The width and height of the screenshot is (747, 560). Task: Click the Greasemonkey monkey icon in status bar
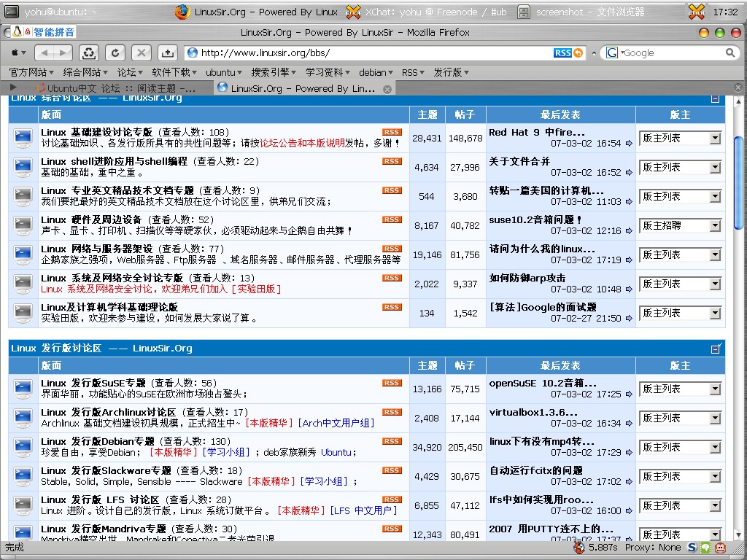pos(721,548)
